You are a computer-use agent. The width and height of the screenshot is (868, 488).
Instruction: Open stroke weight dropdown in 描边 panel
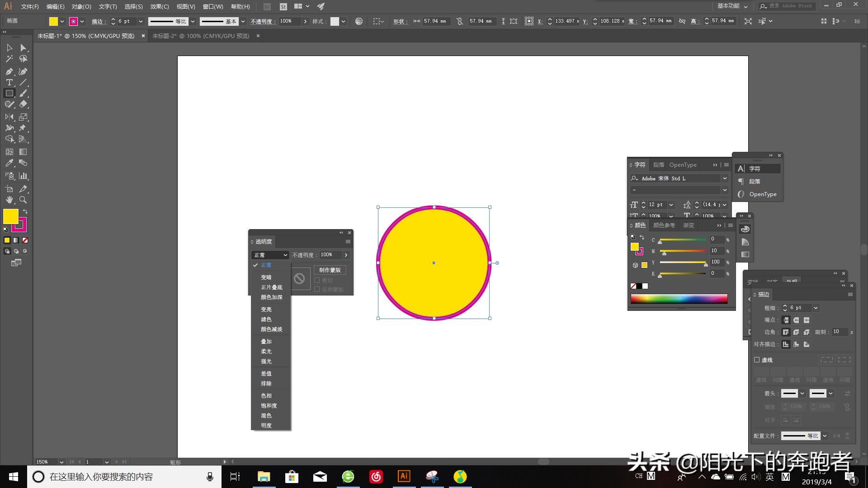click(x=816, y=308)
